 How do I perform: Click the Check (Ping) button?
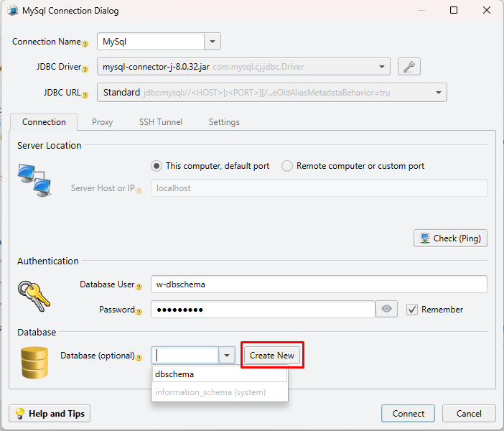tap(450, 238)
